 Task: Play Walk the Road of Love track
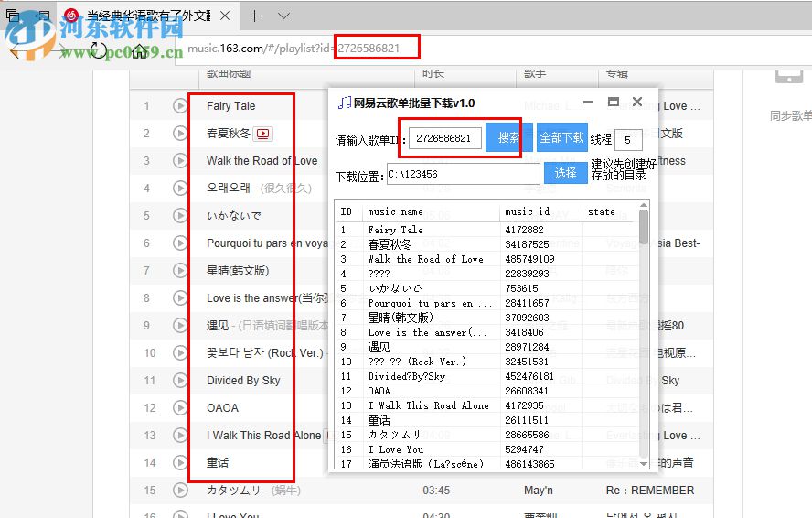(x=180, y=161)
